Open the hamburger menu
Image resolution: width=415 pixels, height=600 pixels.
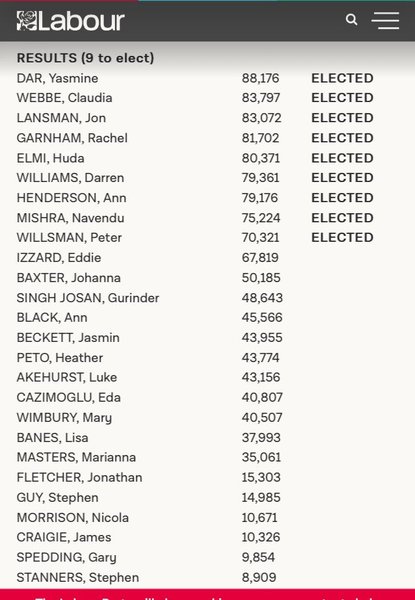(x=385, y=20)
